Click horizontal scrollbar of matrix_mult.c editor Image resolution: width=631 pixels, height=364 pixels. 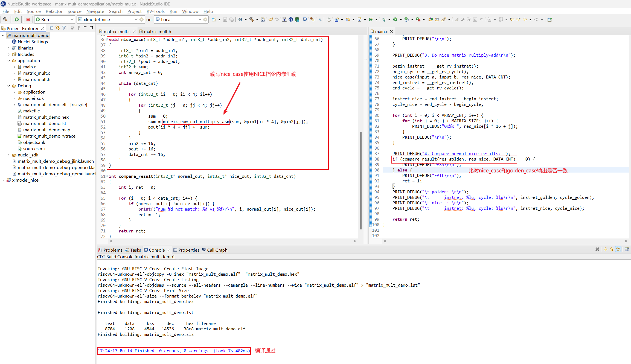click(x=232, y=241)
